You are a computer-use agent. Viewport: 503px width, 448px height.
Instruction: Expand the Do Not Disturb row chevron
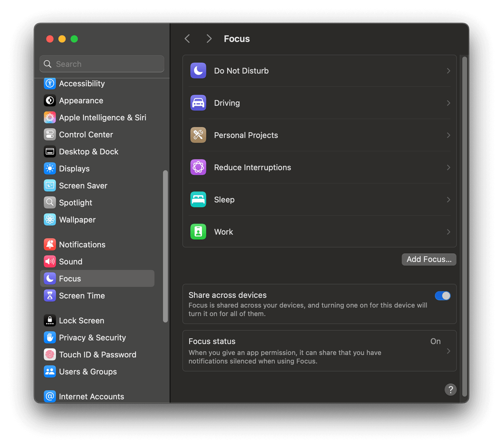448,71
